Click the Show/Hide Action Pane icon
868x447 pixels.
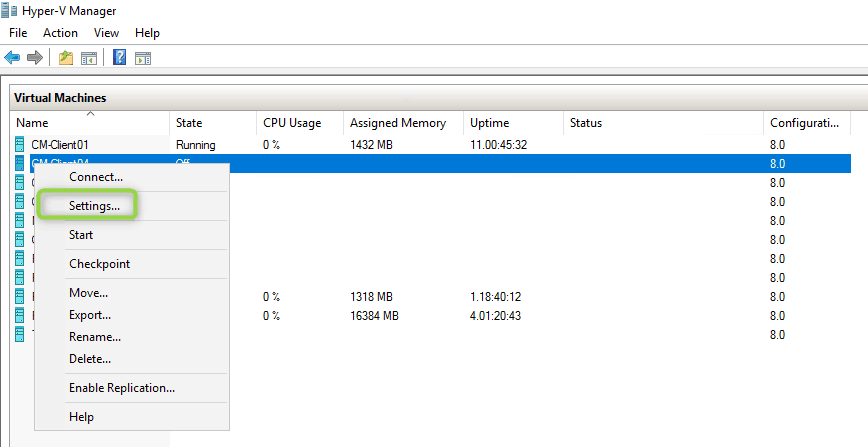[143, 58]
